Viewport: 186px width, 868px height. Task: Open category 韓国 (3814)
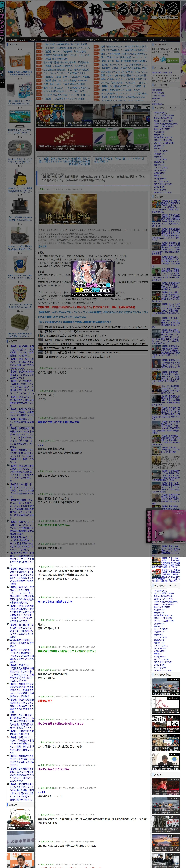[159, 145]
